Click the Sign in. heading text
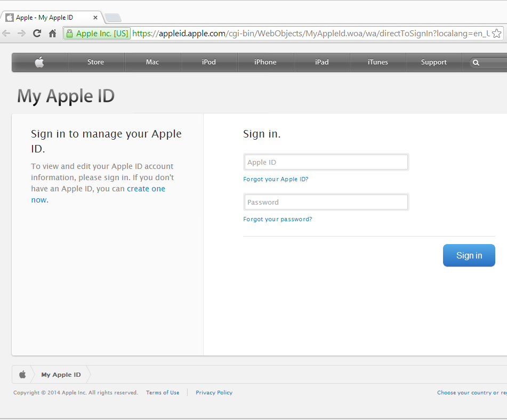 click(x=262, y=134)
